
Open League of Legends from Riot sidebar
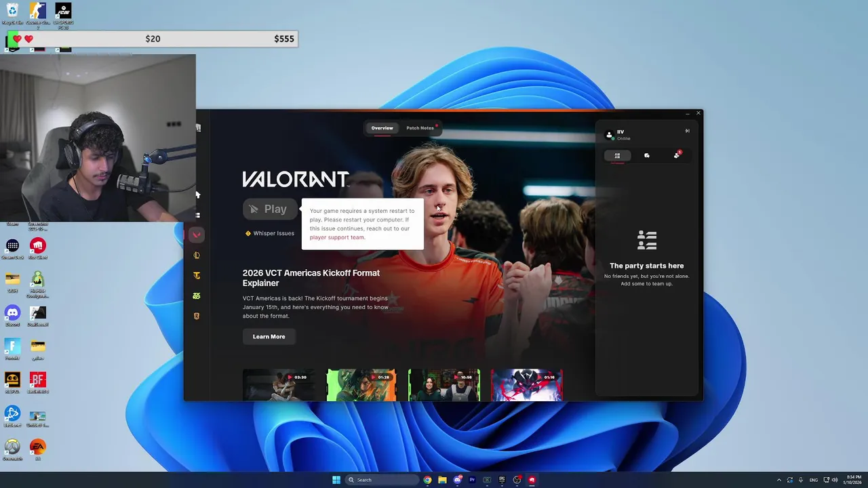(197, 256)
